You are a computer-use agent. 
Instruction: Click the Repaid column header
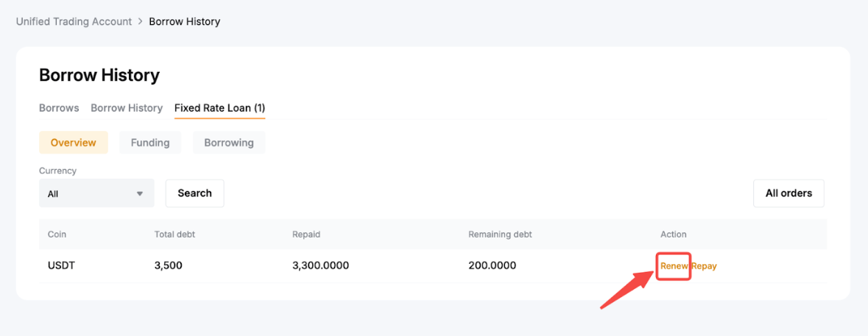pyautogui.click(x=306, y=235)
